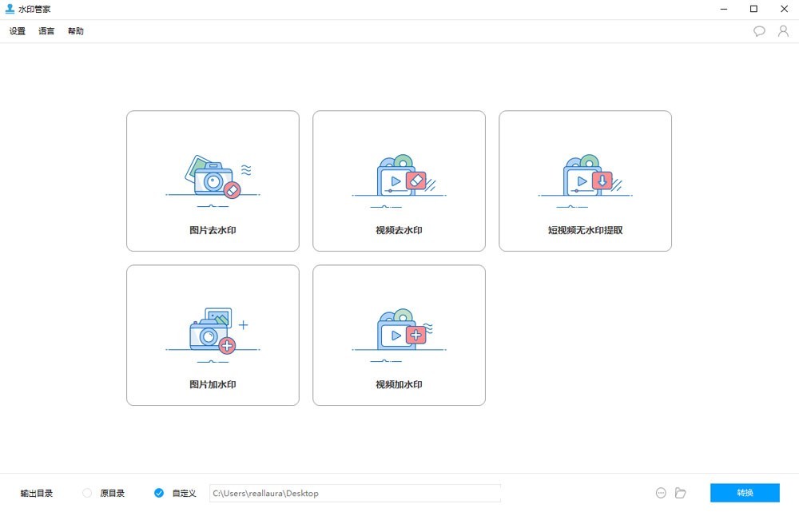Open the 视频加水印 video plus icon
Viewport: 799px width, 532px height.
click(x=399, y=332)
